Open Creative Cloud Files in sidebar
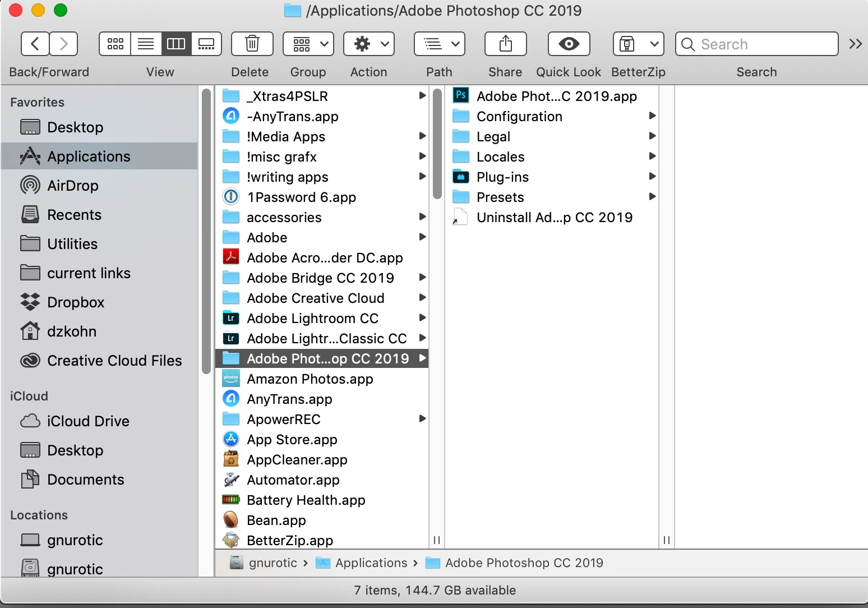 pos(100,361)
